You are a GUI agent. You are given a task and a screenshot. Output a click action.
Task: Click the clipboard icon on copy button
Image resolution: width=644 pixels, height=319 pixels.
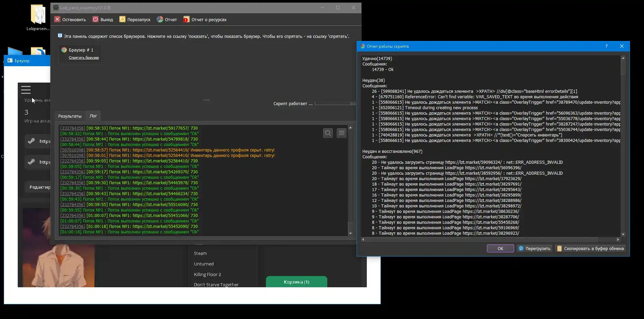click(x=559, y=248)
